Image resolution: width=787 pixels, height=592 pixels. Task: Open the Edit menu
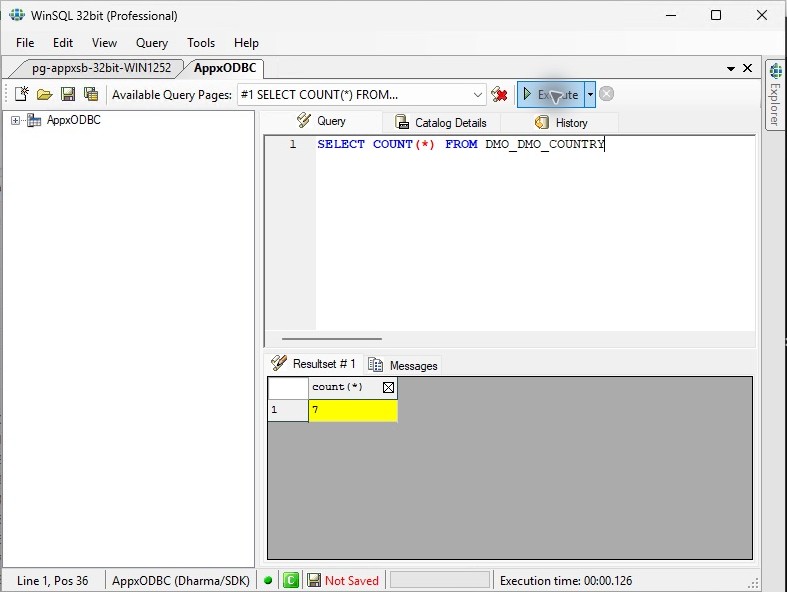(63, 43)
